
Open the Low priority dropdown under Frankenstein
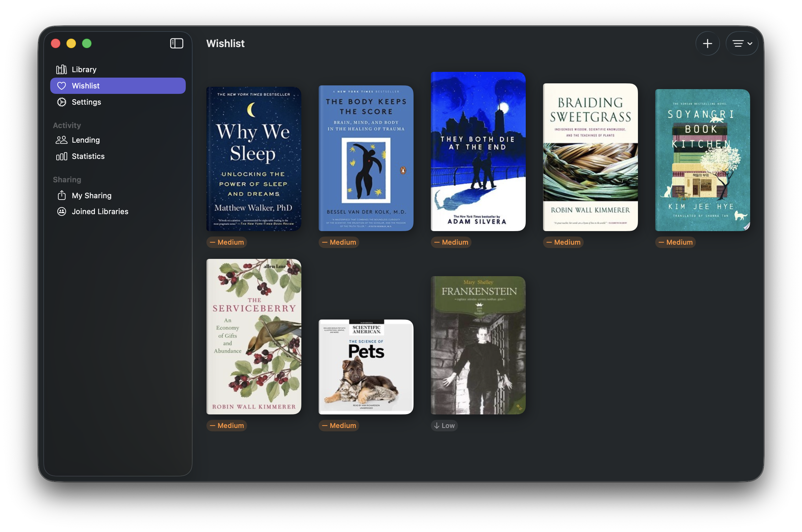(444, 426)
